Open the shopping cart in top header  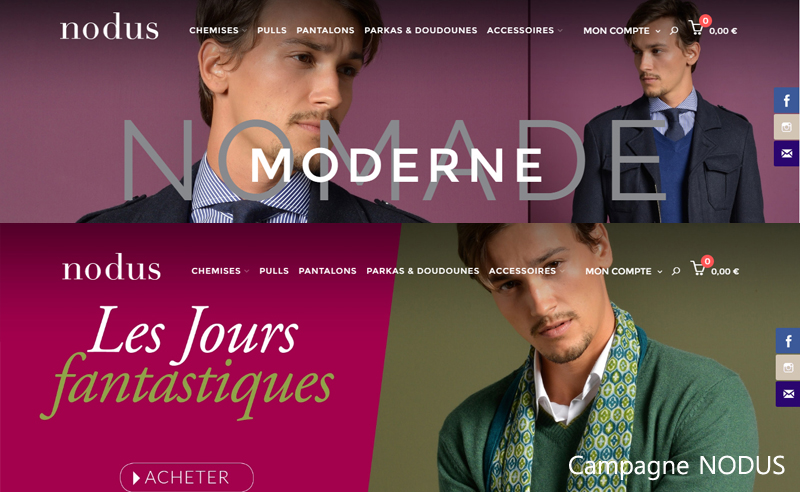point(696,28)
